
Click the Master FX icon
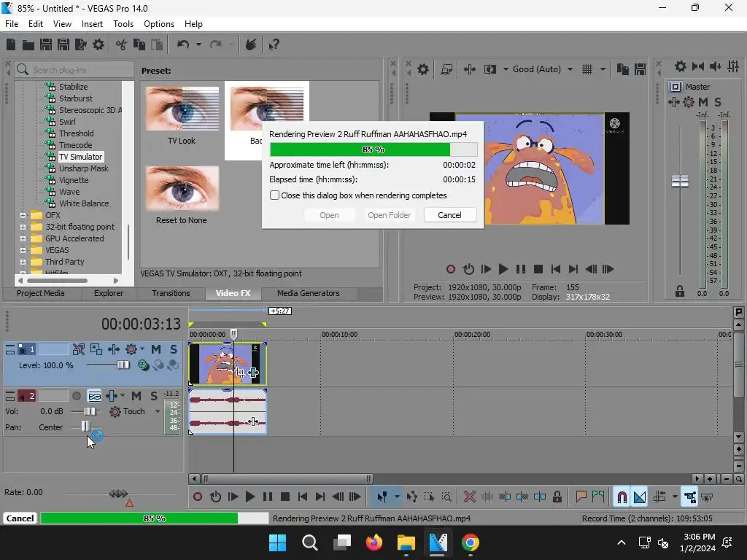(673, 102)
